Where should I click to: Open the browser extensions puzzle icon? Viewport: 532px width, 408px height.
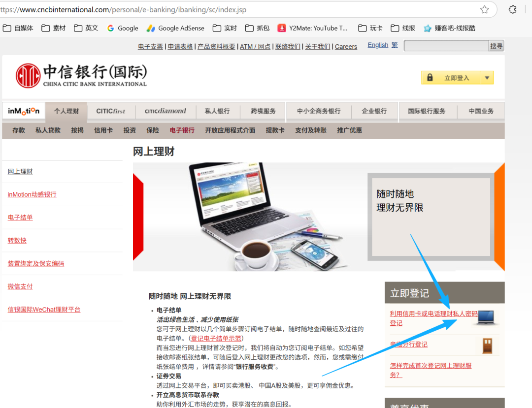click(513, 9)
